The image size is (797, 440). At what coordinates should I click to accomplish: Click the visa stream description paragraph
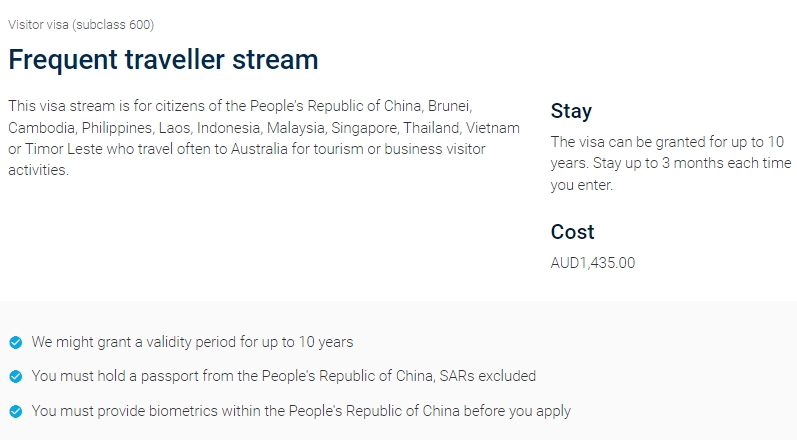click(x=264, y=138)
